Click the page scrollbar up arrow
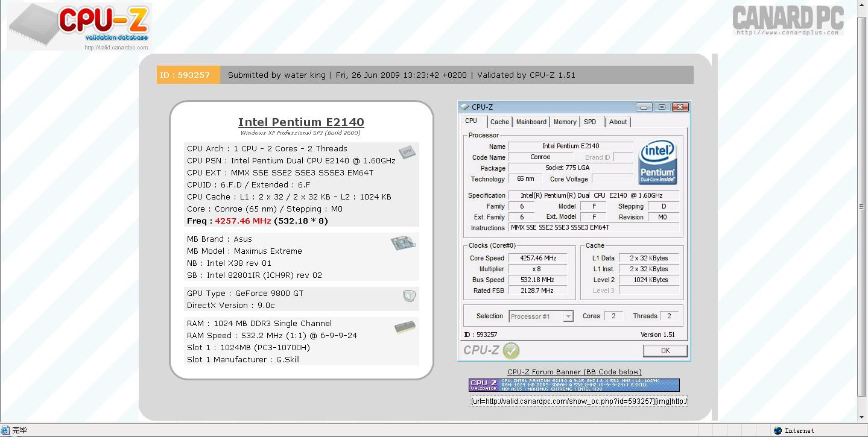Image resolution: width=868 pixels, height=437 pixels. tap(862, 5)
